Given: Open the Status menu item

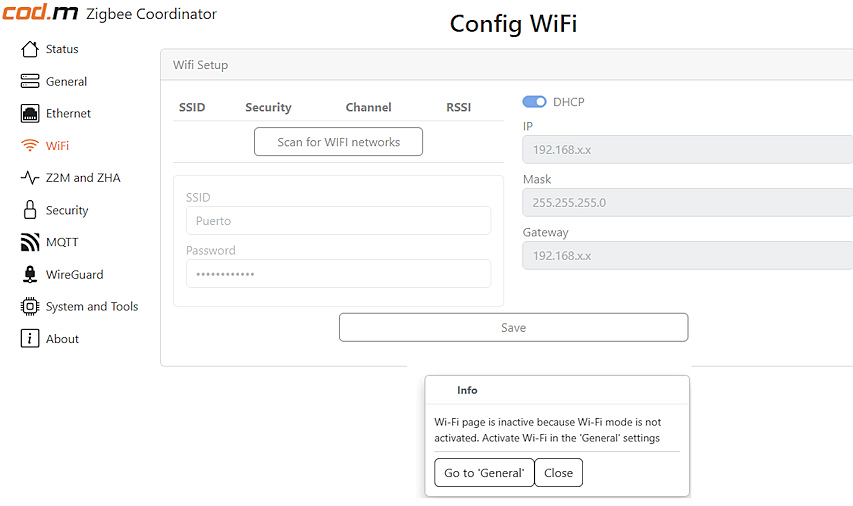Looking at the screenshot, I should tap(62, 49).
